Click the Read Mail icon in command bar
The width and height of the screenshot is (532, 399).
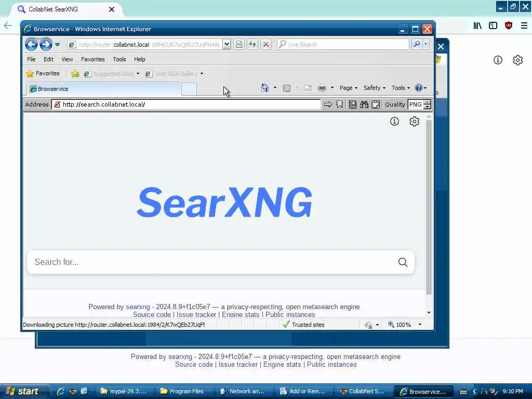point(308,88)
